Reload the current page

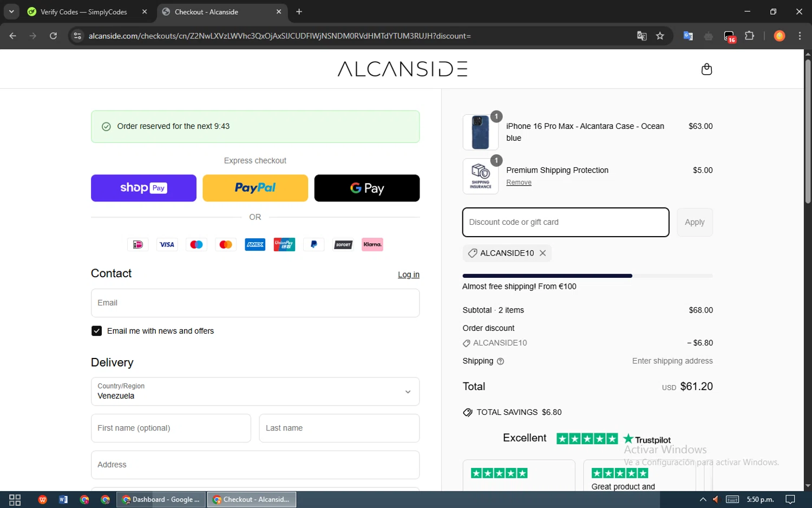pyautogui.click(x=53, y=36)
